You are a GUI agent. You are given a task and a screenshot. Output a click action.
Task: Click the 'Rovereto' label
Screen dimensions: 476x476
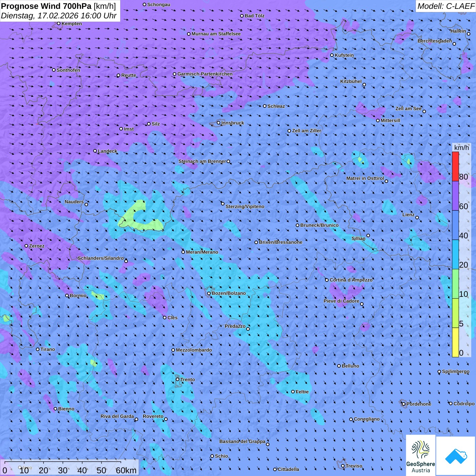tap(153, 416)
